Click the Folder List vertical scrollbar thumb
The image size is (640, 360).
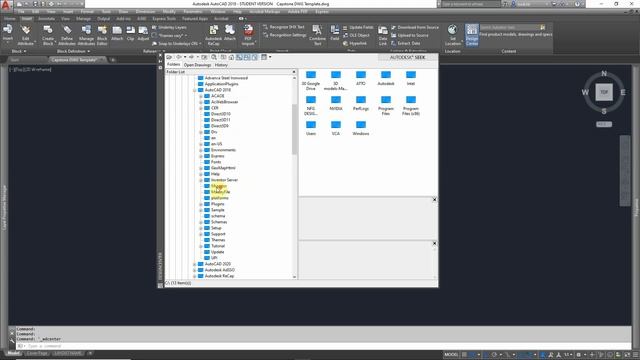(x=294, y=129)
